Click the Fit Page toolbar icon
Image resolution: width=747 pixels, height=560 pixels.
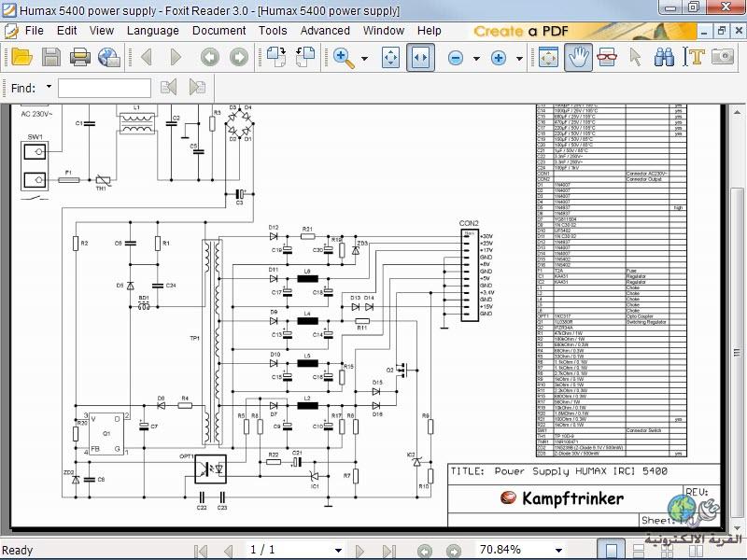click(390, 58)
